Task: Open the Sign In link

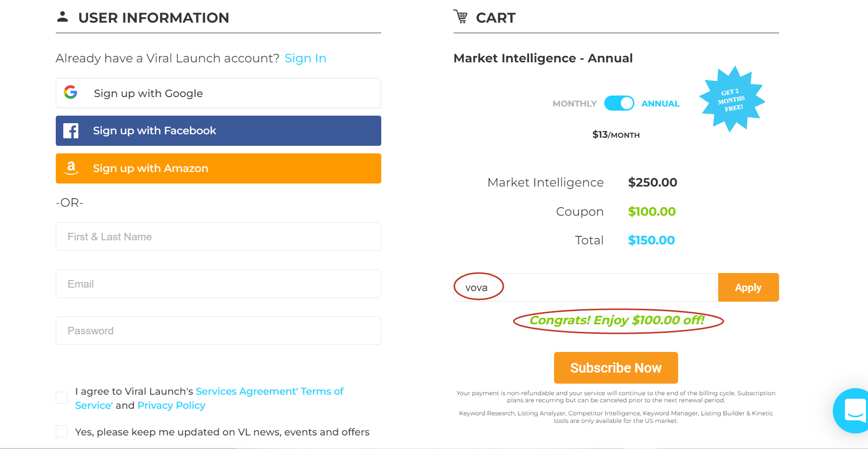Action: click(305, 58)
